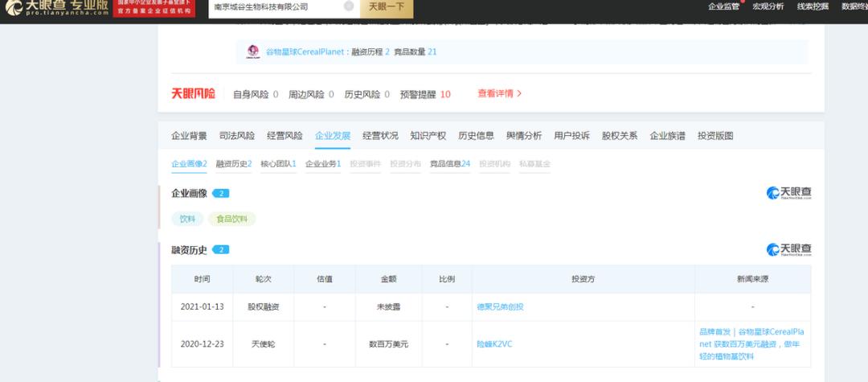
Task: Select the 融资历史 sub-tab
Action: coord(233,164)
